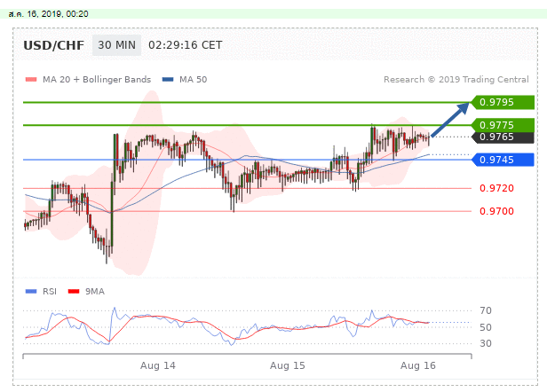The image size is (547, 392).
Task: Click the Aug 16 date axis label
Action: pos(418,365)
